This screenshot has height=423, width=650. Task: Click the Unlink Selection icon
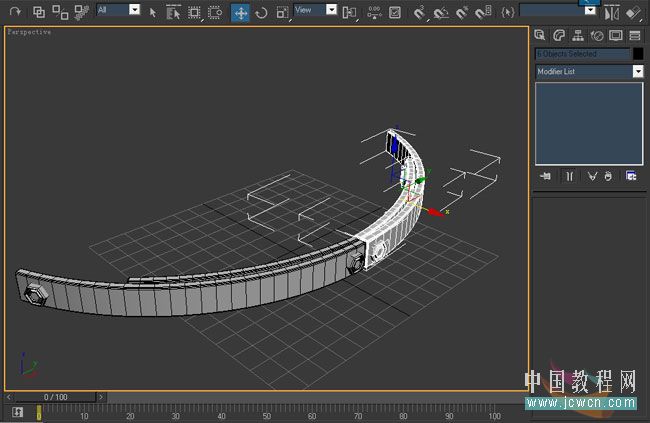click(60, 12)
